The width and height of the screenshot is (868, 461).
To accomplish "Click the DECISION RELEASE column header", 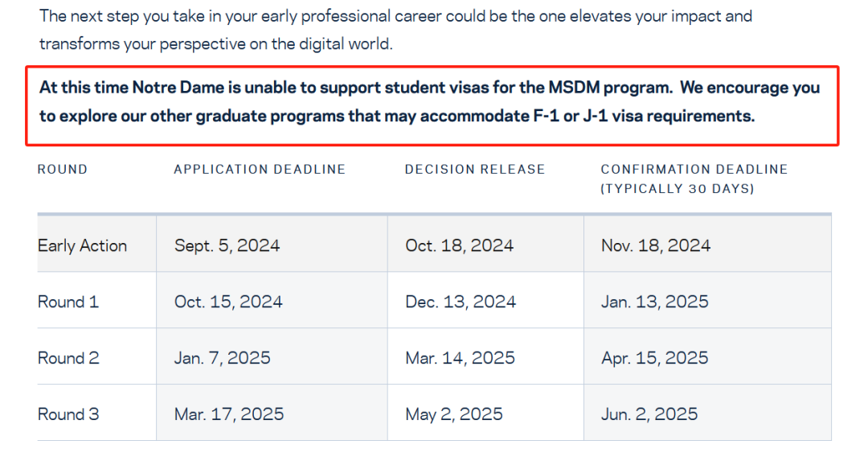I will pyautogui.click(x=475, y=170).
